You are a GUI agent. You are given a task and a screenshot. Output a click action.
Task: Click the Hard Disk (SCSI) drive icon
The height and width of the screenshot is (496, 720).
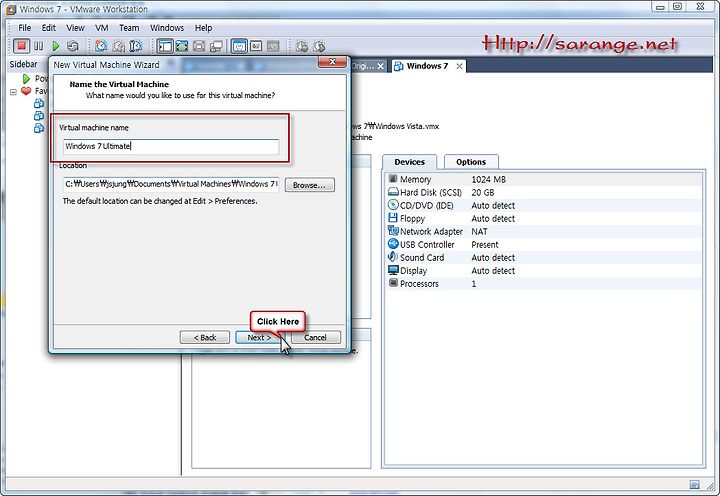pyautogui.click(x=393, y=192)
